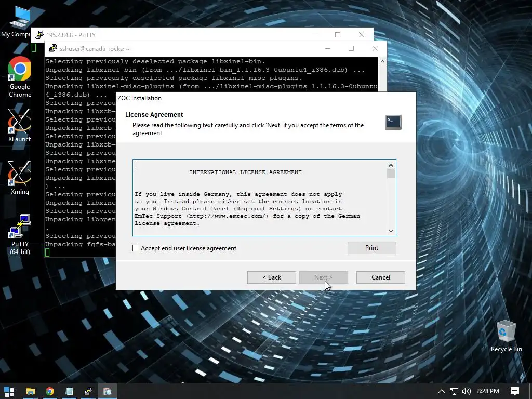Viewport: 532px width, 399px height.
Task: Check Accept end user license agreement box
Action: tap(136, 248)
